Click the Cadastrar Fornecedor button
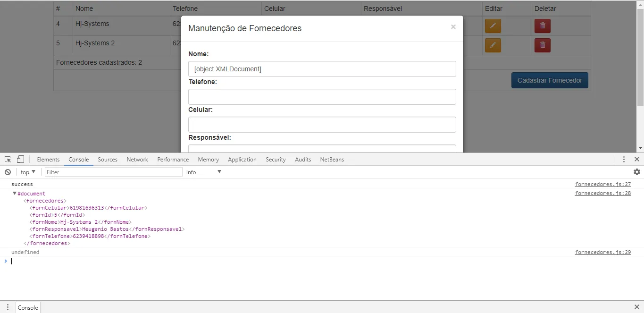This screenshot has width=644, height=313. 549,80
